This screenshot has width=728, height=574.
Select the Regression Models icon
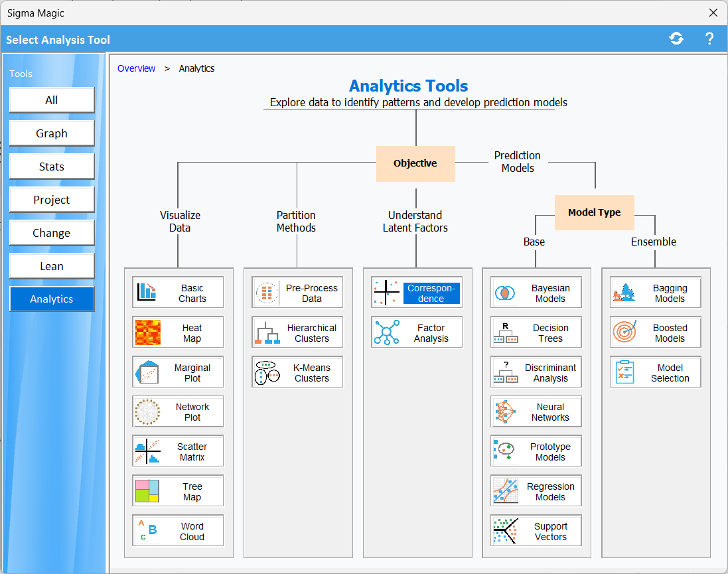[x=506, y=491]
